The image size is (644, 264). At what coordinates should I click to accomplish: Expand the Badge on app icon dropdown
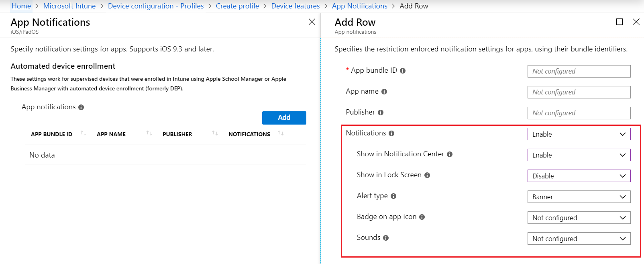pos(579,218)
